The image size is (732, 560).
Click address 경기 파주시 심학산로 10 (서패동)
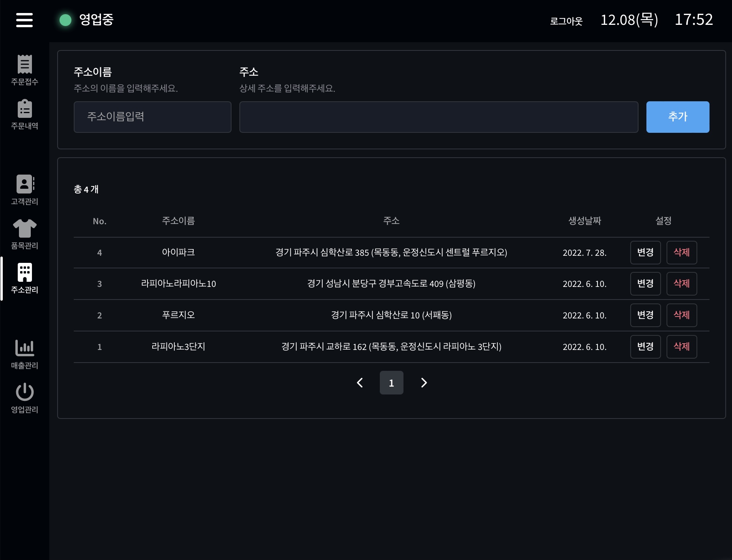(391, 315)
